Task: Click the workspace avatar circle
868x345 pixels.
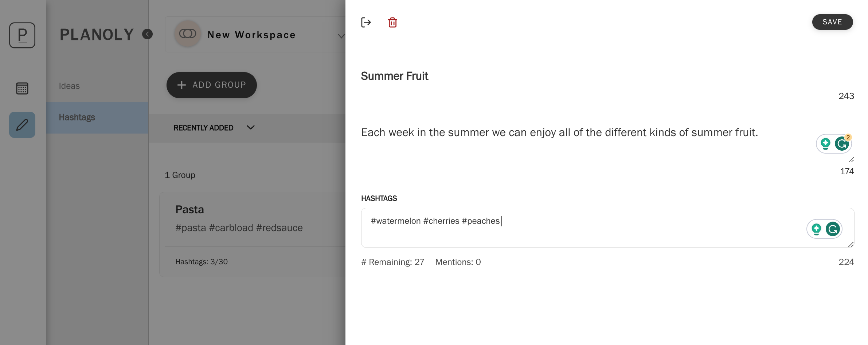Action: pos(188,34)
